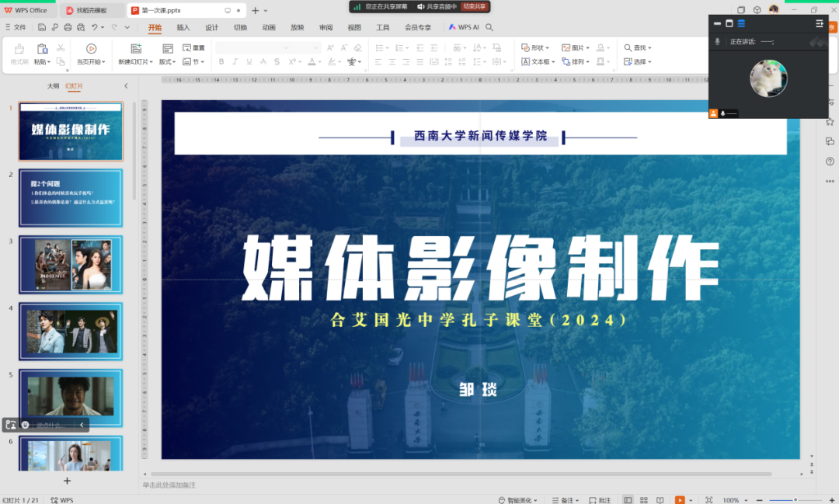
Task: Expand the 排列 arrange dropdown
Action: (x=578, y=61)
